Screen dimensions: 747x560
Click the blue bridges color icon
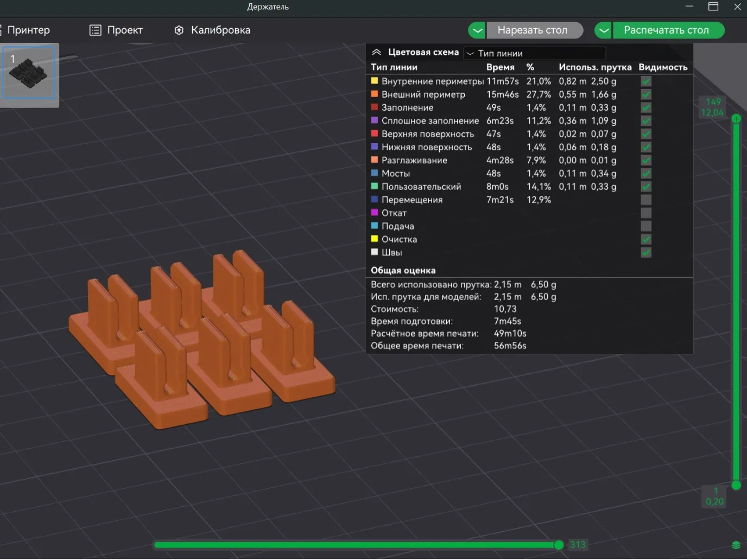click(375, 173)
